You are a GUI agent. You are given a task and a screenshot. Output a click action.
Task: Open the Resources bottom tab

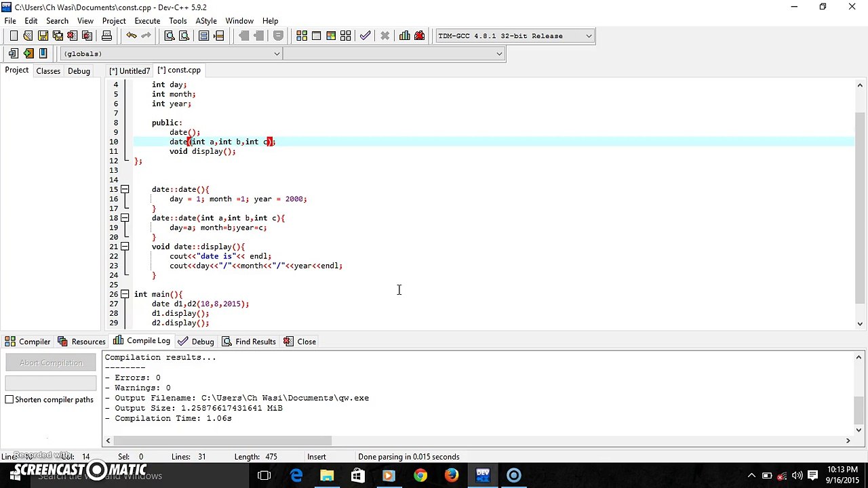tap(81, 342)
